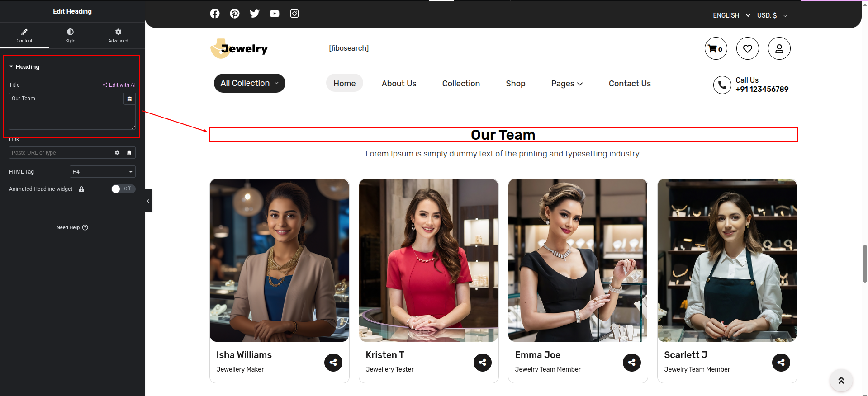Click the link options gear icon
The width and height of the screenshot is (868, 396).
click(117, 153)
